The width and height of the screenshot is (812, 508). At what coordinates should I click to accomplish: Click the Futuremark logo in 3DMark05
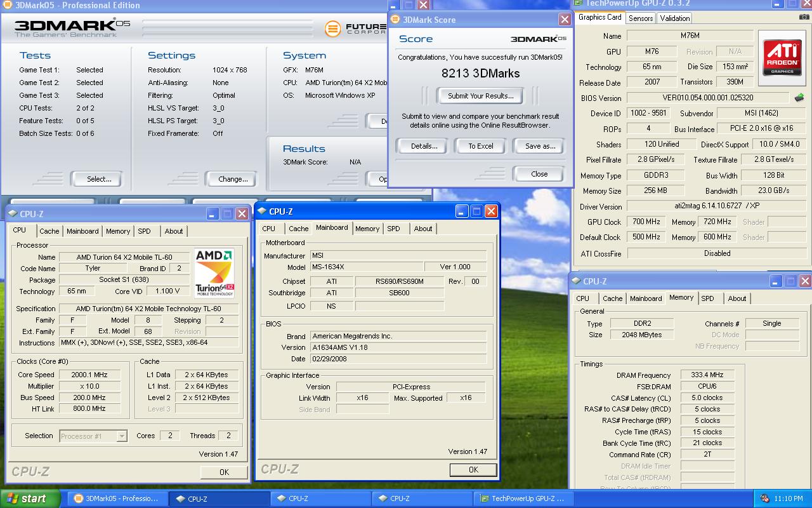[355, 29]
